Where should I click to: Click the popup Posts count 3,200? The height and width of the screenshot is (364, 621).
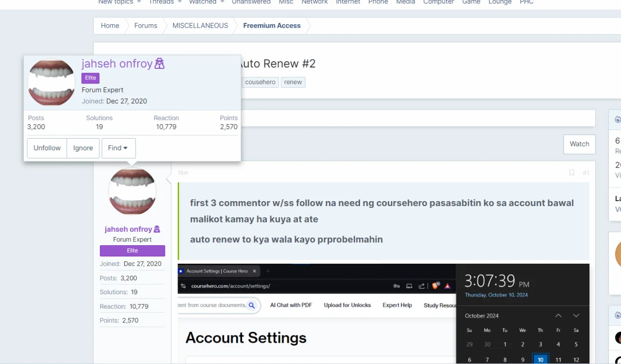36,127
